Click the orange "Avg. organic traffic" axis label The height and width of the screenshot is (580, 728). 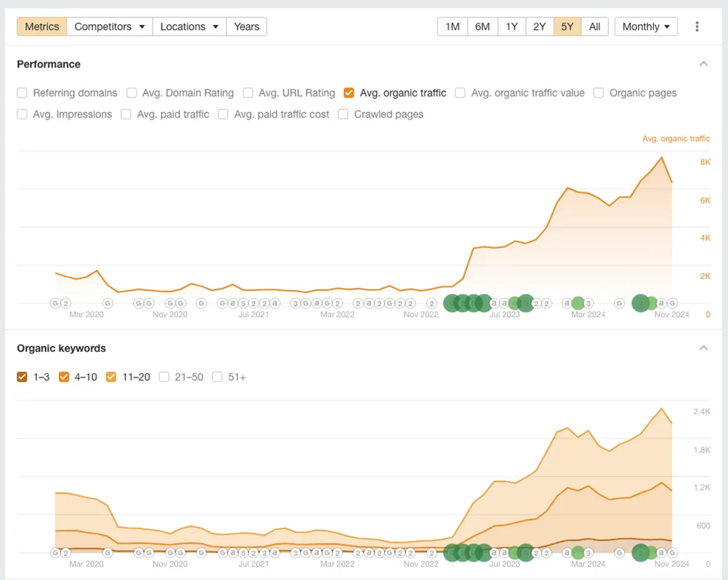click(676, 139)
